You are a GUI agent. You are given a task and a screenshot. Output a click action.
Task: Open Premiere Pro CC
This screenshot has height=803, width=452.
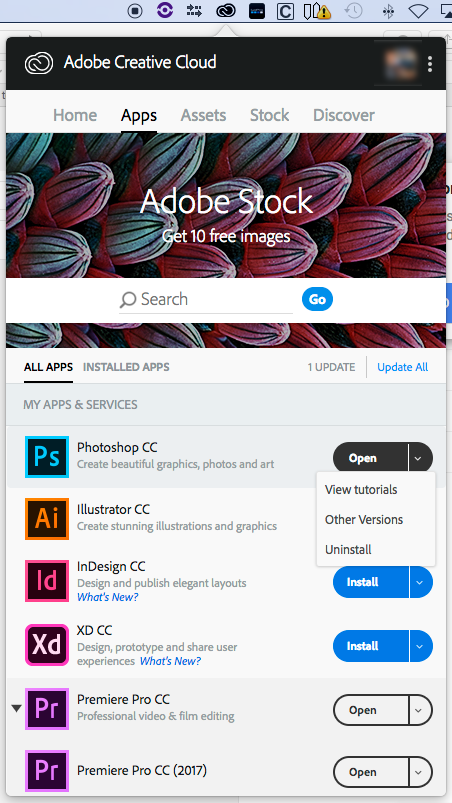(371, 710)
